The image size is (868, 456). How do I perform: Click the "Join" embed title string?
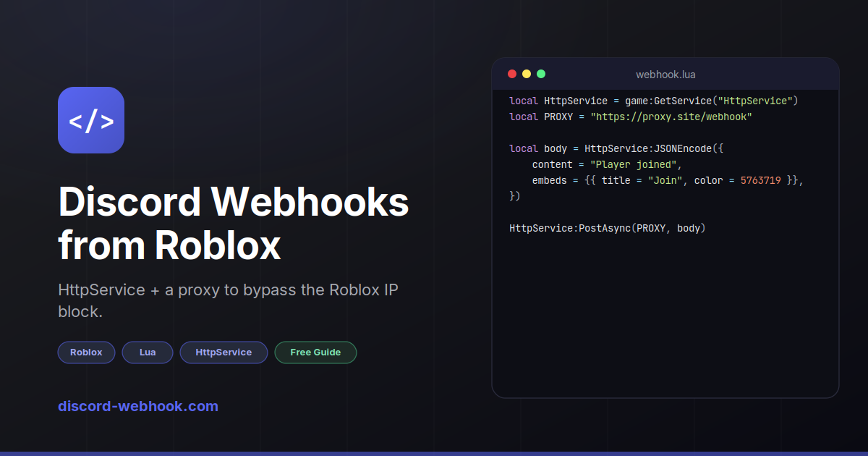(x=665, y=180)
